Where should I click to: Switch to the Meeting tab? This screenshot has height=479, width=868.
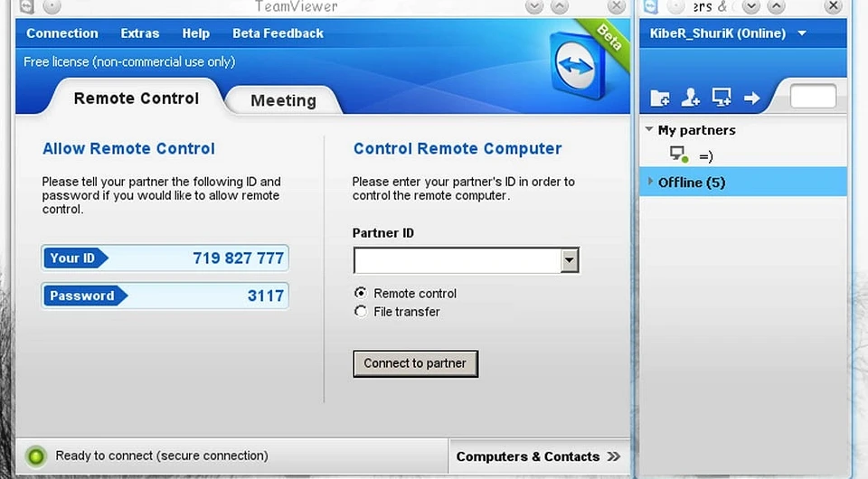coord(283,100)
